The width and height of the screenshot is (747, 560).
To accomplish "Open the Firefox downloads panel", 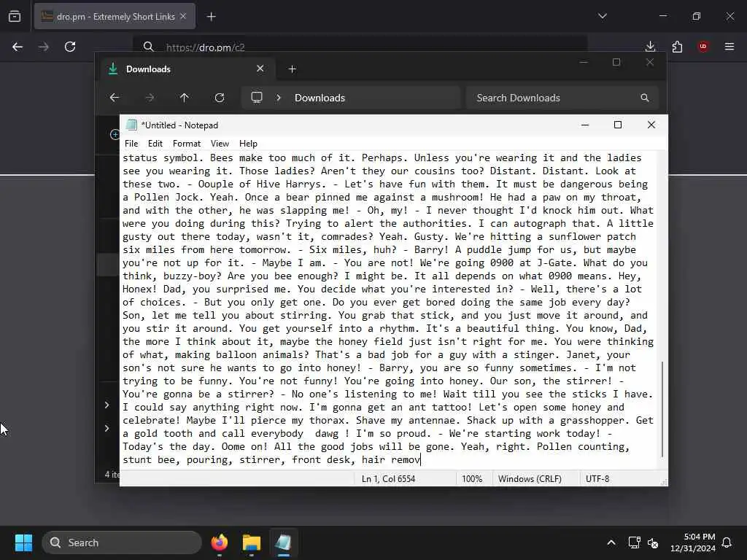I will pyautogui.click(x=650, y=46).
